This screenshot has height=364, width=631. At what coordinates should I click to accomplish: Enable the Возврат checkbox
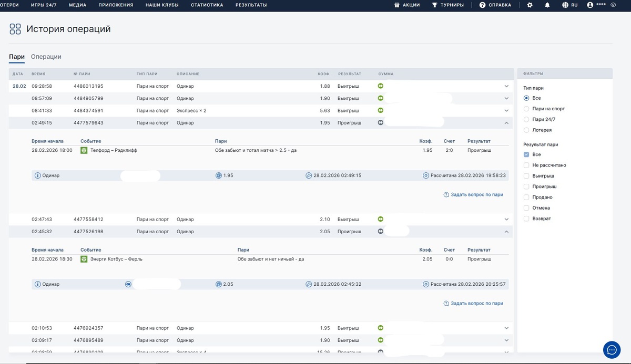[x=526, y=219]
